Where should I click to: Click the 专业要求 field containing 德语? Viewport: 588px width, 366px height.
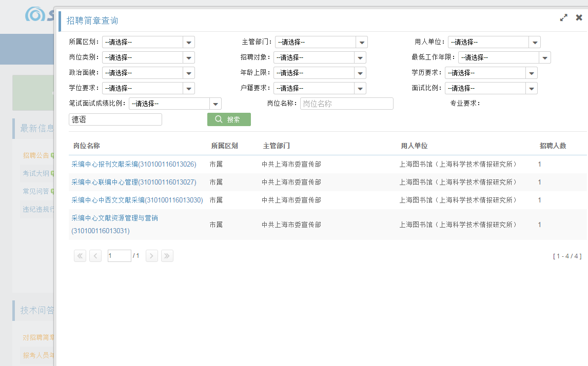pyautogui.click(x=115, y=119)
